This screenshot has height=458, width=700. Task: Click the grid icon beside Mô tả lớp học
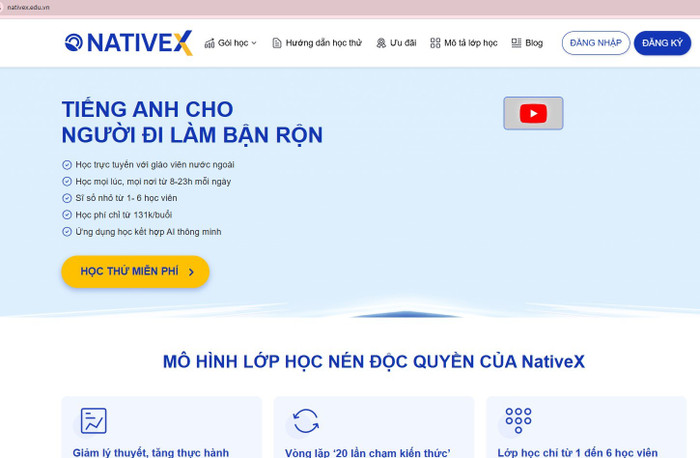tap(435, 43)
